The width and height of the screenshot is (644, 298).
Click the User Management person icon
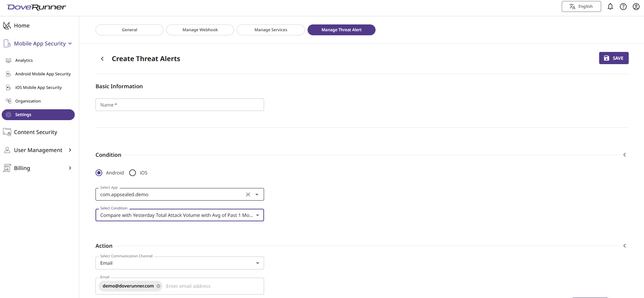(7, 150)
